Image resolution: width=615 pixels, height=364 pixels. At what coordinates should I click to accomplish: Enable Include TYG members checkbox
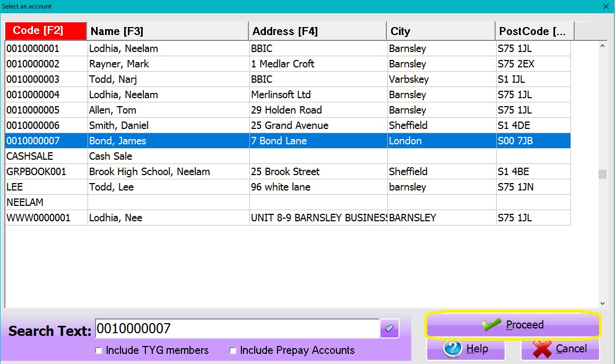pos(99,350)
